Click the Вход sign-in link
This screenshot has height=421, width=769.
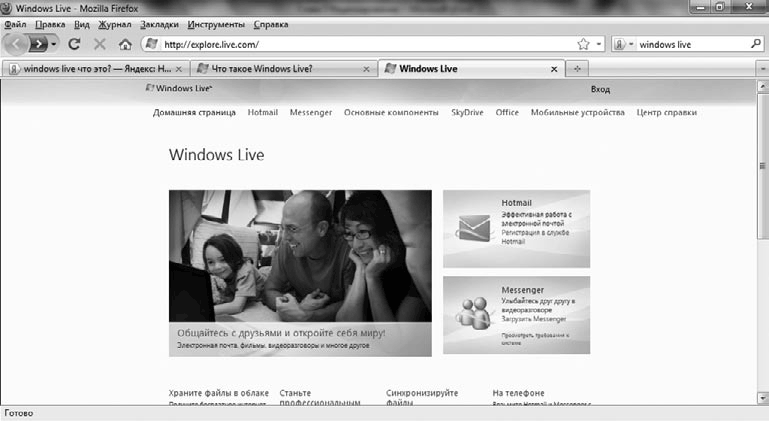pos(600,89)
